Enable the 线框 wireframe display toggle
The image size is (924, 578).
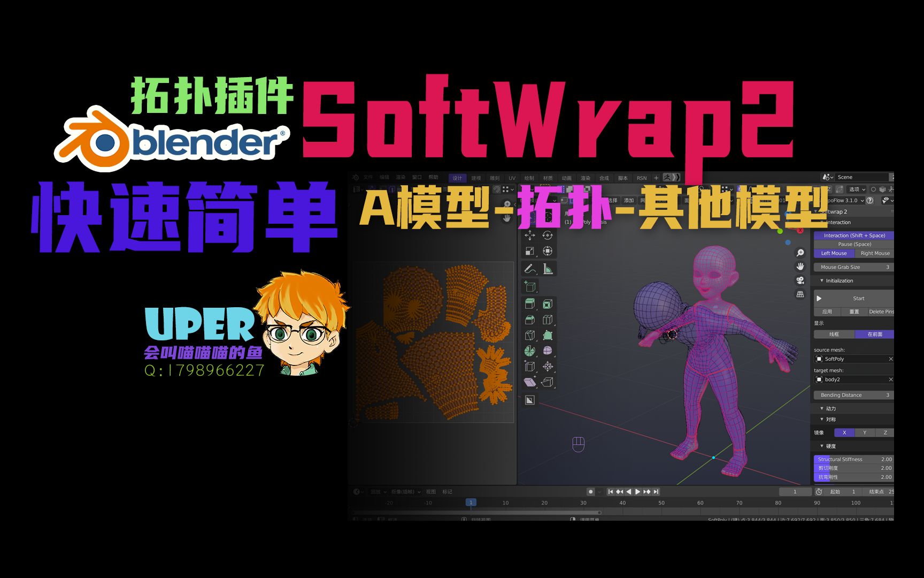coord(834,334)
